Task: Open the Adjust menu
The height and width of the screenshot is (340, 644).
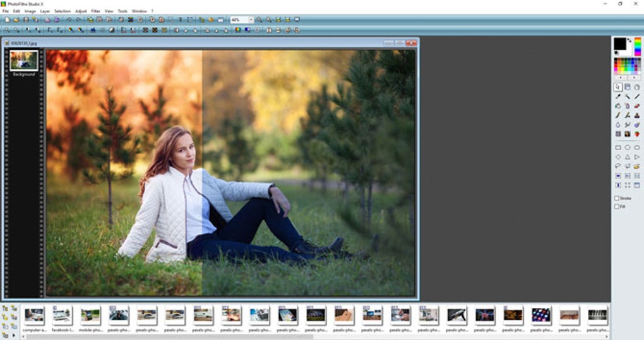Action: [81, 11]
